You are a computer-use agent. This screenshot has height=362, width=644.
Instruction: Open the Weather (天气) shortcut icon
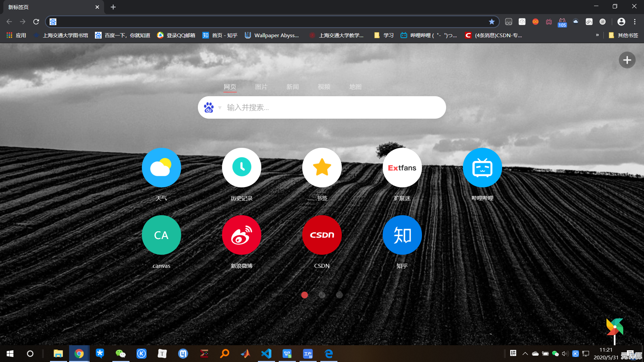point(161,168)
